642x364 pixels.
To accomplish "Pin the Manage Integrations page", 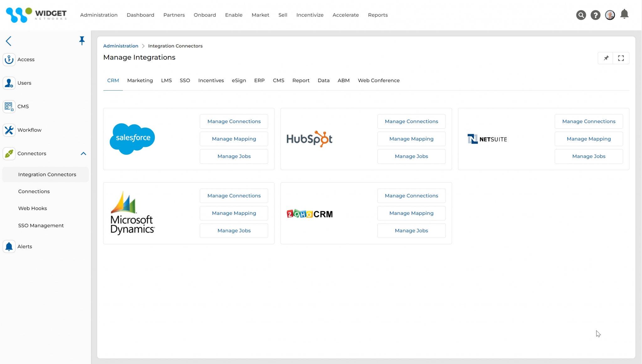I will coord(606,58).
